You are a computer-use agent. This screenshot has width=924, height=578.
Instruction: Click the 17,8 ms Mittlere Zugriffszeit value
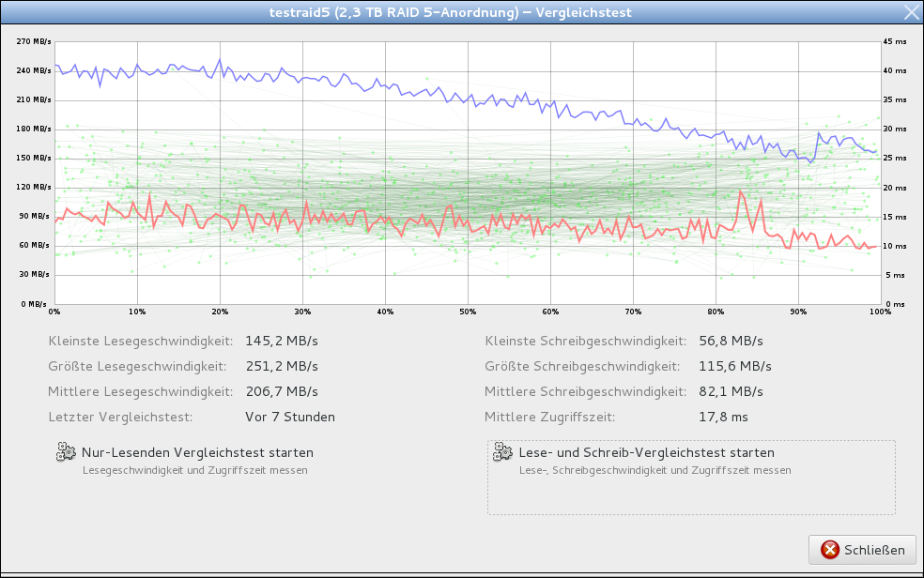coord(724,417)
